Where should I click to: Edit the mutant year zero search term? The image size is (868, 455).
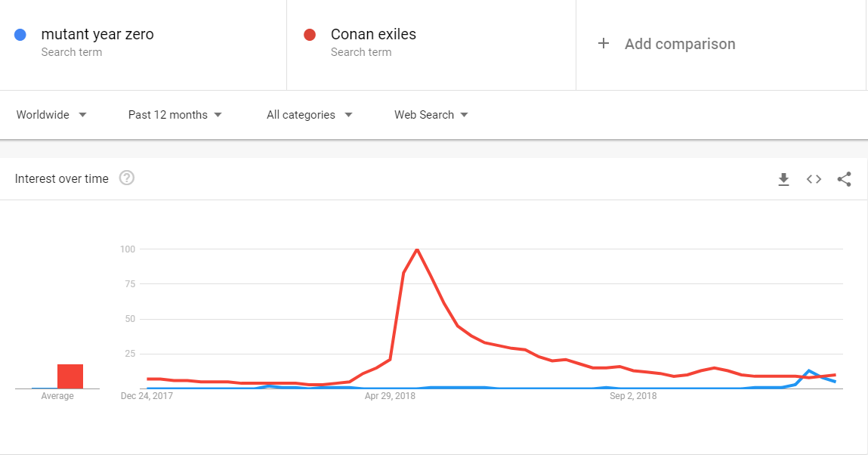(97, 34)
